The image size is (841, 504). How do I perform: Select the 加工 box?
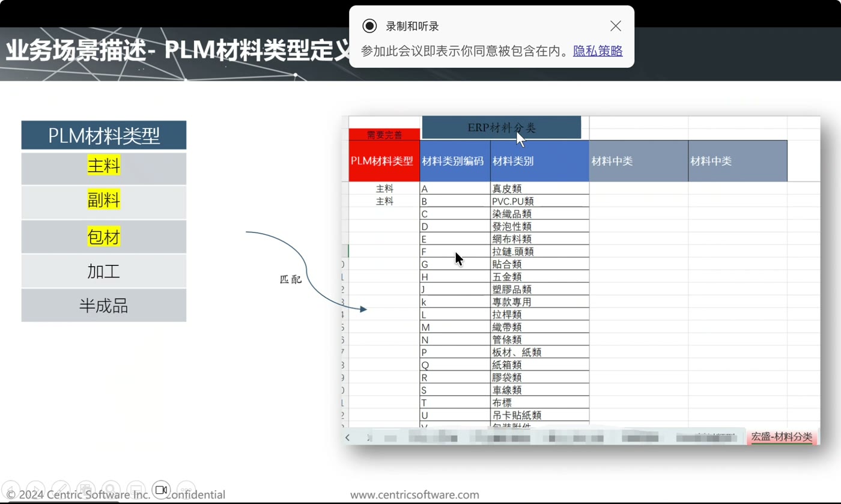(x=104, y=271)
